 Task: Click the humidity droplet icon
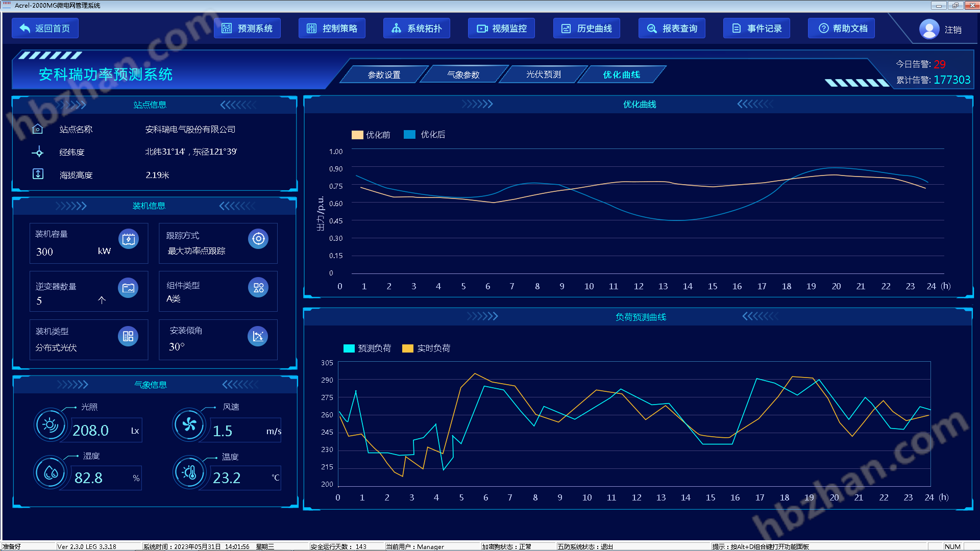click(x=50, y=472)
